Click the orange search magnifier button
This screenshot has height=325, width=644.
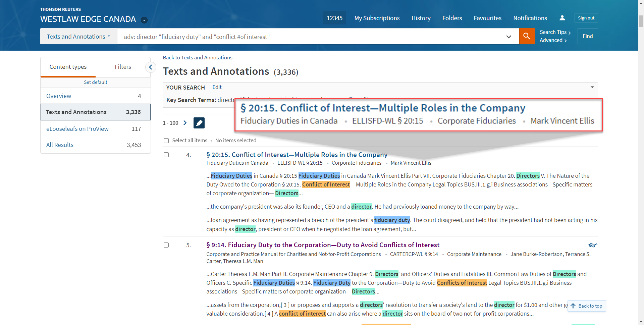pyautogui.click(x=527, y=36)
